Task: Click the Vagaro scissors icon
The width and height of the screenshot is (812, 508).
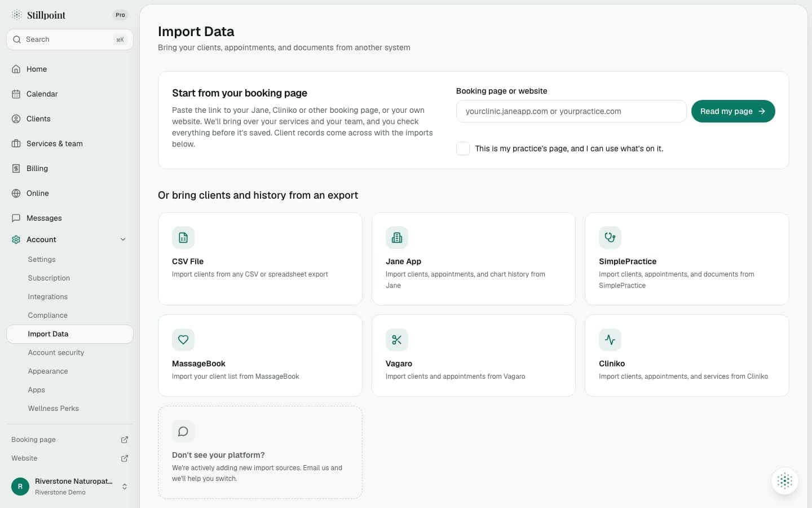Action: pyautogui.click(x=397, y=340)
